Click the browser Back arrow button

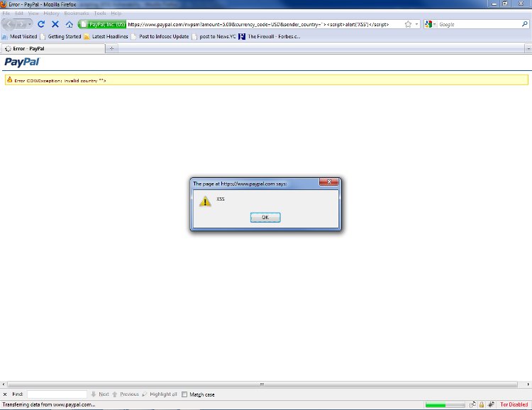click(9, 24)
